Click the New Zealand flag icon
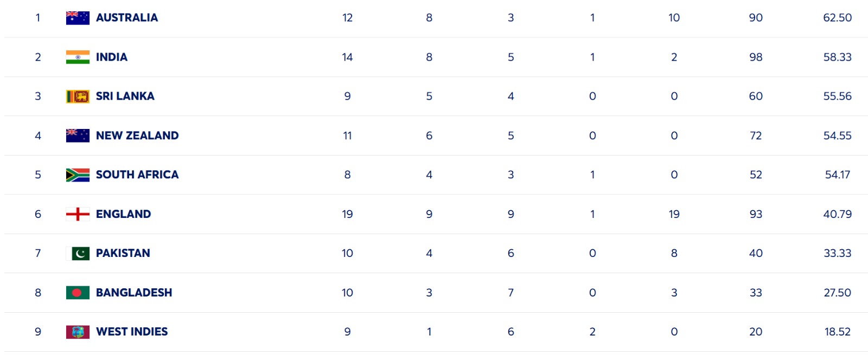This screenshot has height=355, width=868. pyautogui.click(x=78, y=135)
